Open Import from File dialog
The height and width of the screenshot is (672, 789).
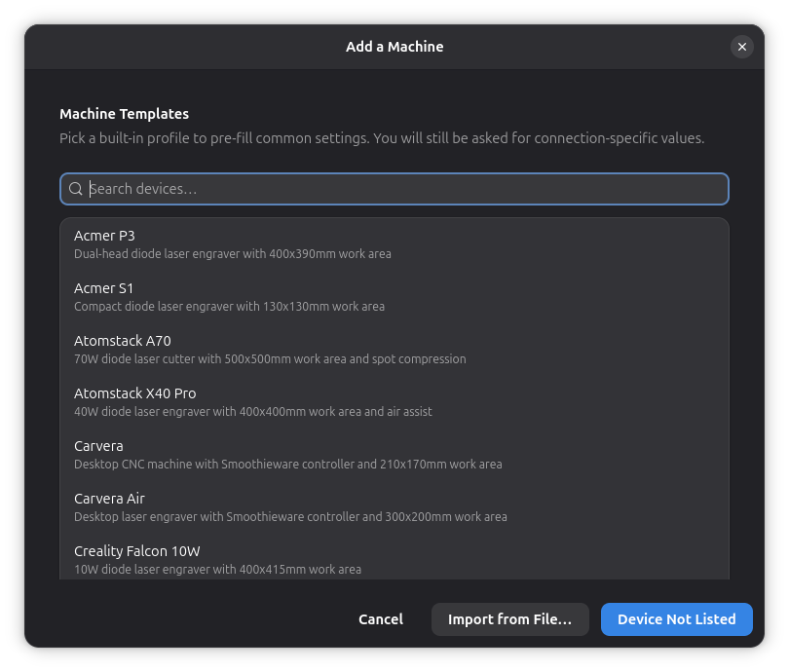click(509, 619)
